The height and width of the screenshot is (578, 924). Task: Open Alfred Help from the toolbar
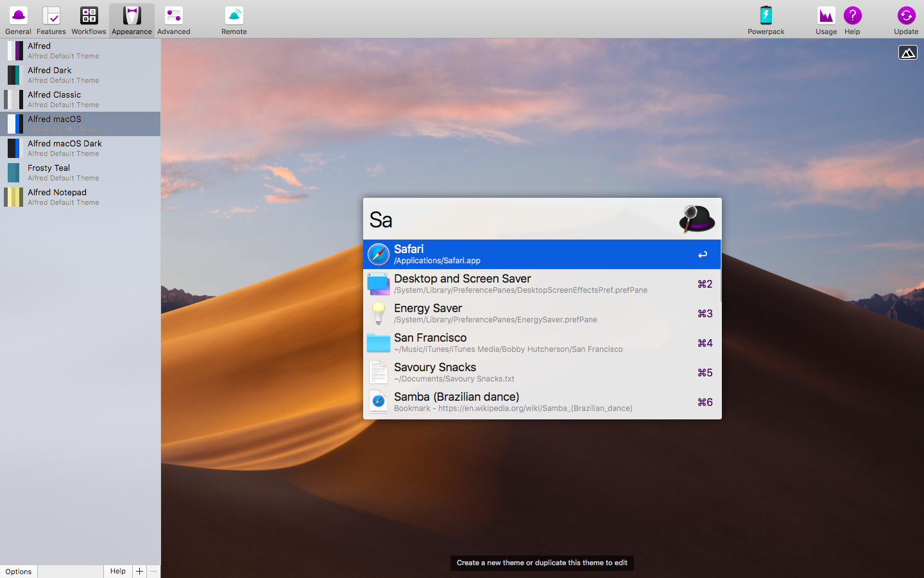pyautogui.click(x=852, y=19)
